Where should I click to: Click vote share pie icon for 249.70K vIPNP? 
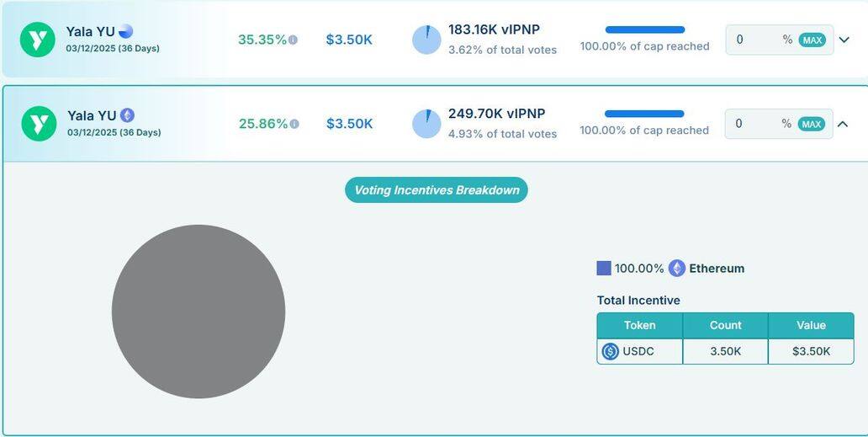point(426,124)
